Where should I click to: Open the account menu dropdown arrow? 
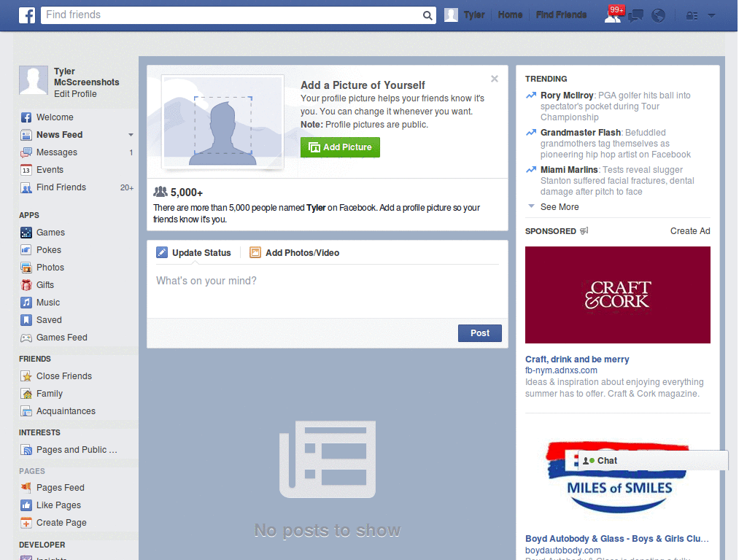coord(712,16)
